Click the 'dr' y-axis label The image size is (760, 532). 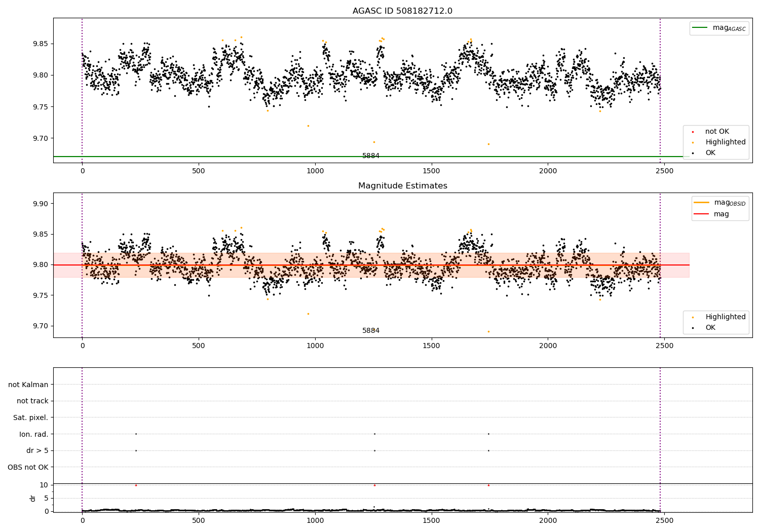(33, 498)
